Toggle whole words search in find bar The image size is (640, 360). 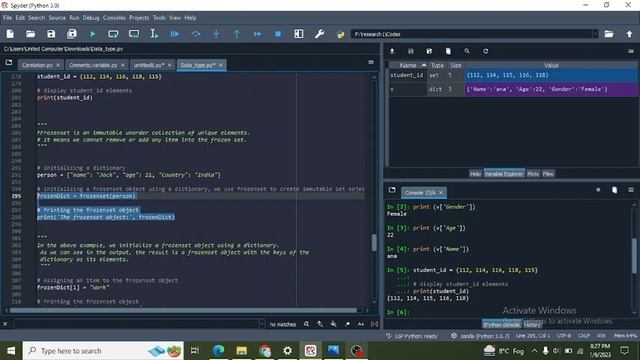(375, 324)
